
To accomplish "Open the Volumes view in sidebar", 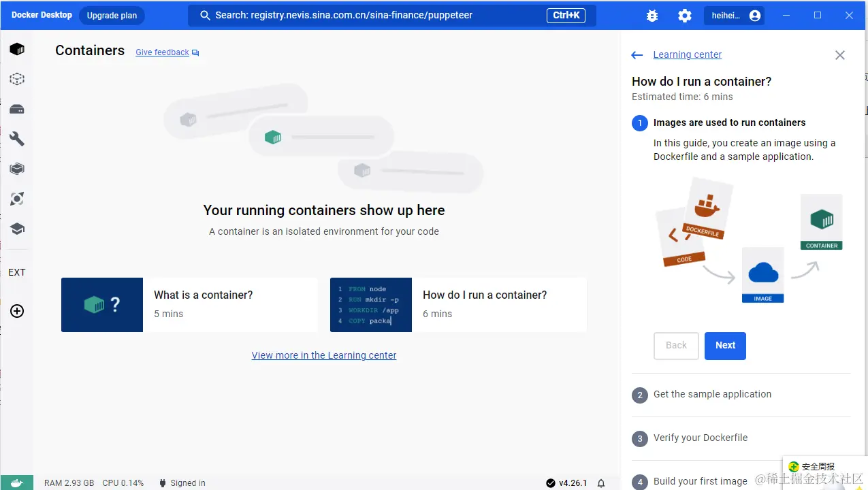I will [17, 109].
